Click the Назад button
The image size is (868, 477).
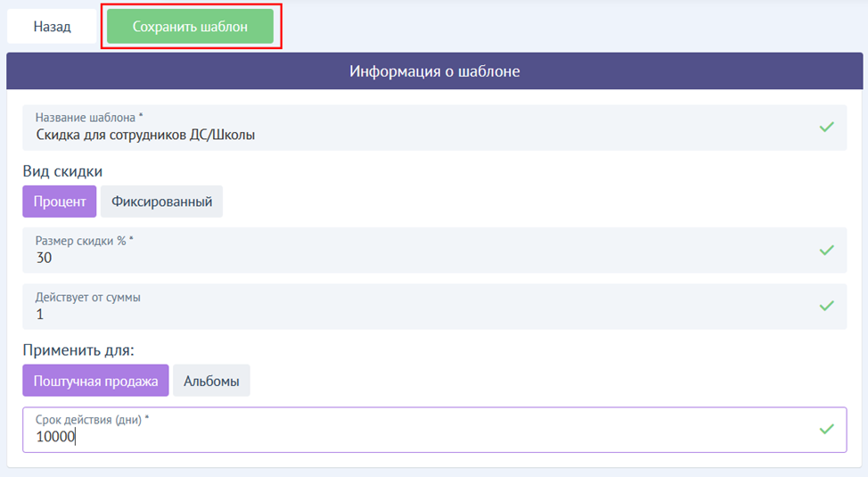pos(52,27)
